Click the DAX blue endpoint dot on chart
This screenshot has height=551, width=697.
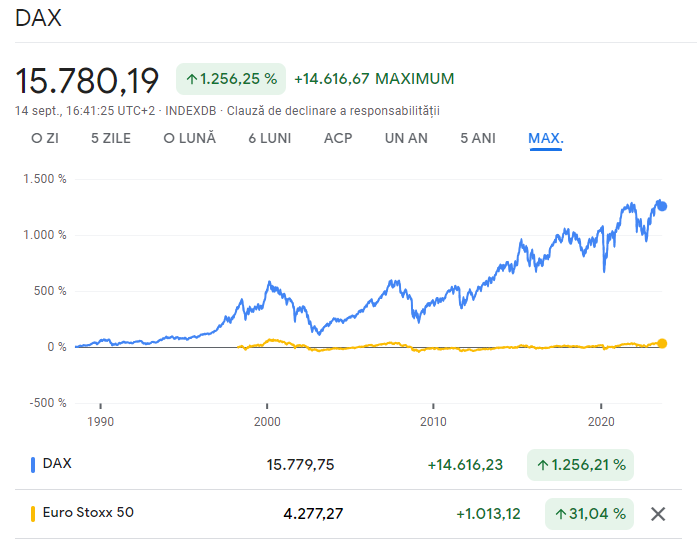[x=662, y=206]
